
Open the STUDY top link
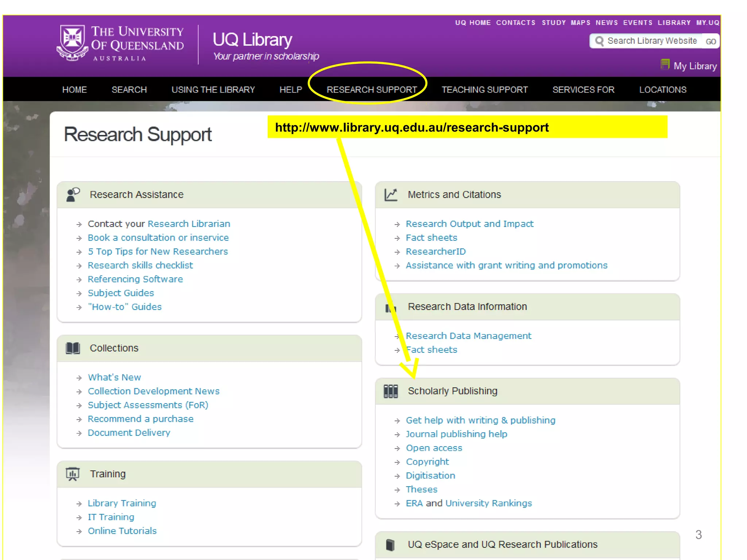553,23
